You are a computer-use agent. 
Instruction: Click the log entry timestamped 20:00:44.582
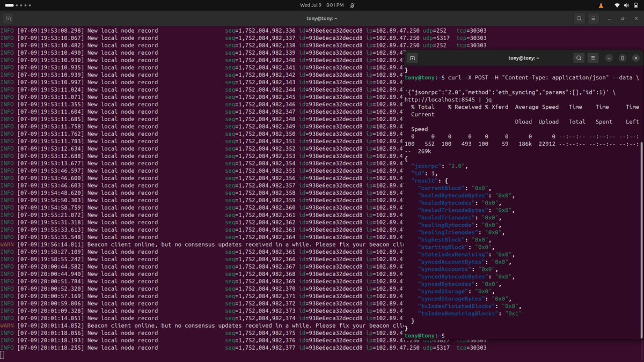[x=201, y=266]
